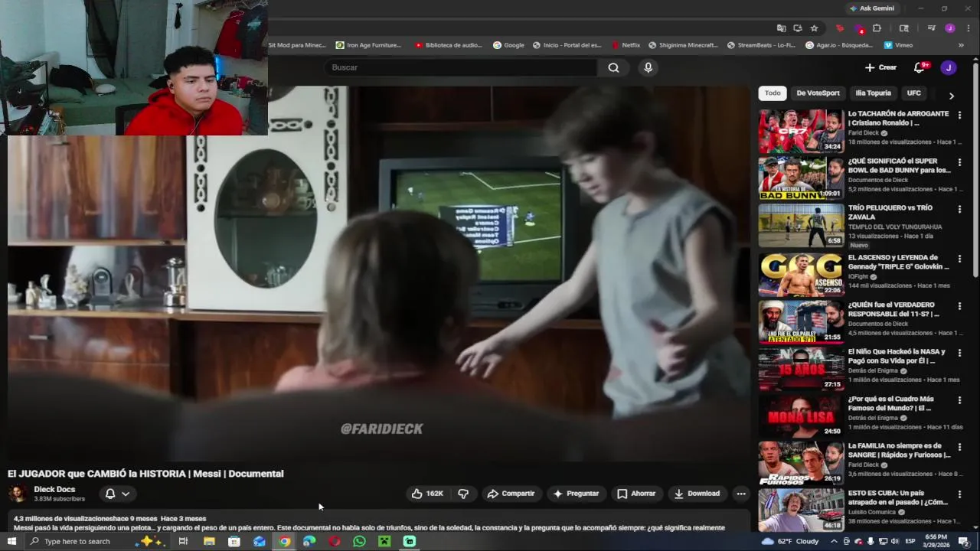This screenshot has height=551, width=980.
Task: Open Chrome profile avatar in toolbar
Action: (x=950, y=28)
